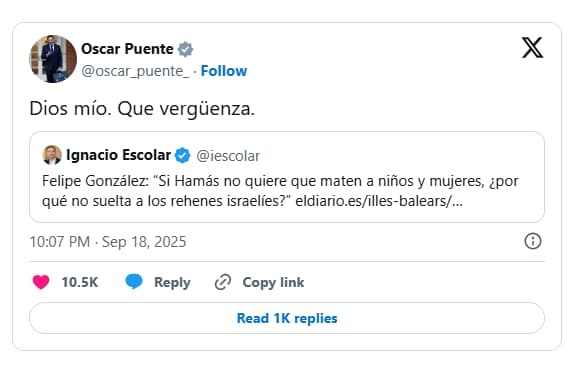
Task: Open the quoted Felipe González tweet text
Action: tap(280, 191)
